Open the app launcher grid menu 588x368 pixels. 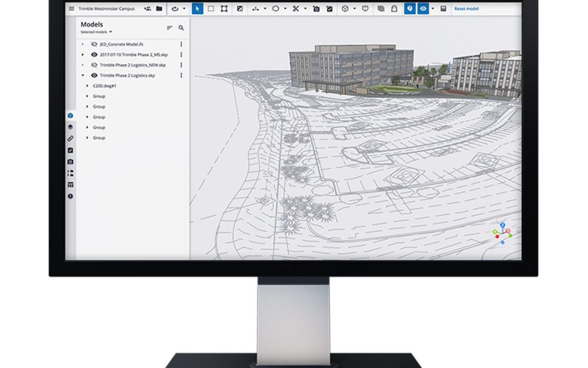coord(71,8)
